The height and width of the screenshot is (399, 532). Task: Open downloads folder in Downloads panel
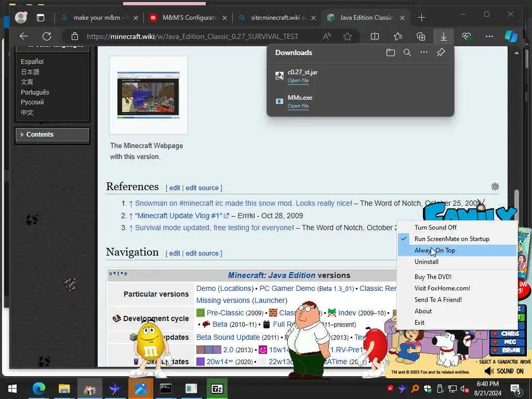[391, 52]
